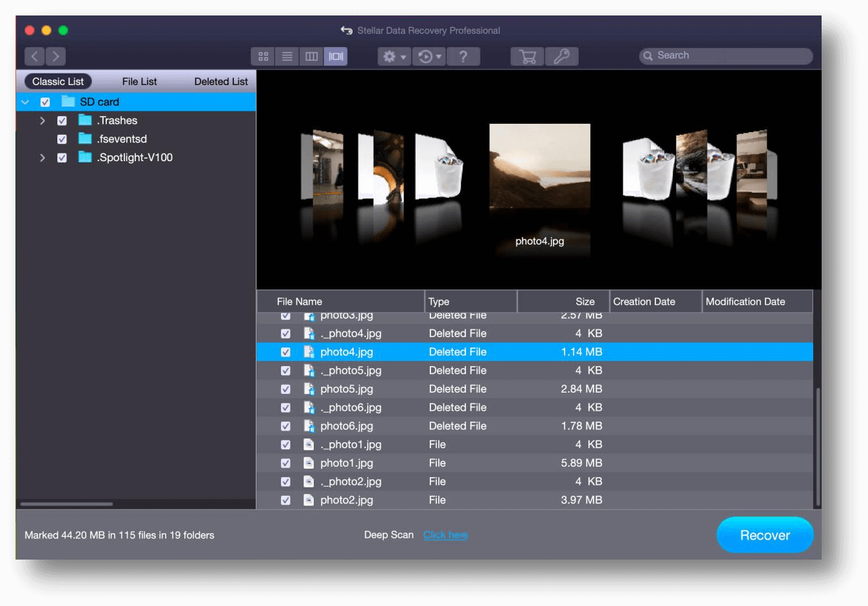Image resolution: width=868 pixels, height=606 pixels.
Task: Click the Recover button
Action: pos(765,534)
